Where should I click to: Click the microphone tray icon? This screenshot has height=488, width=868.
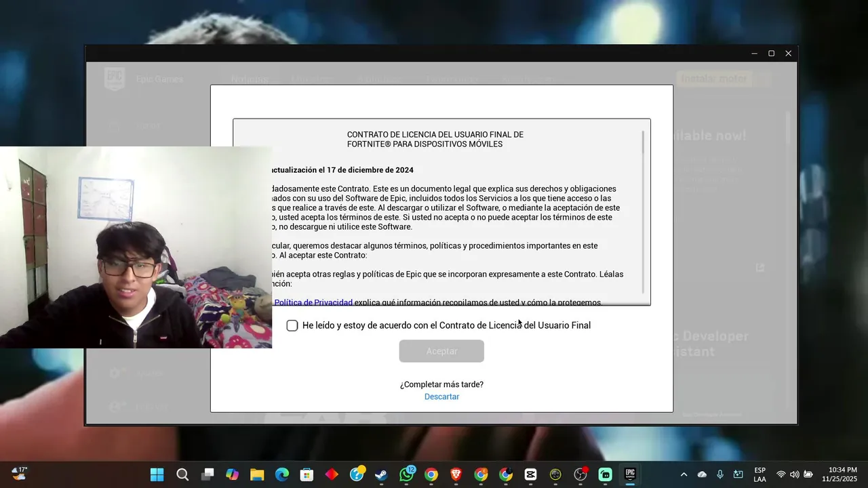[x=720, y=474]
